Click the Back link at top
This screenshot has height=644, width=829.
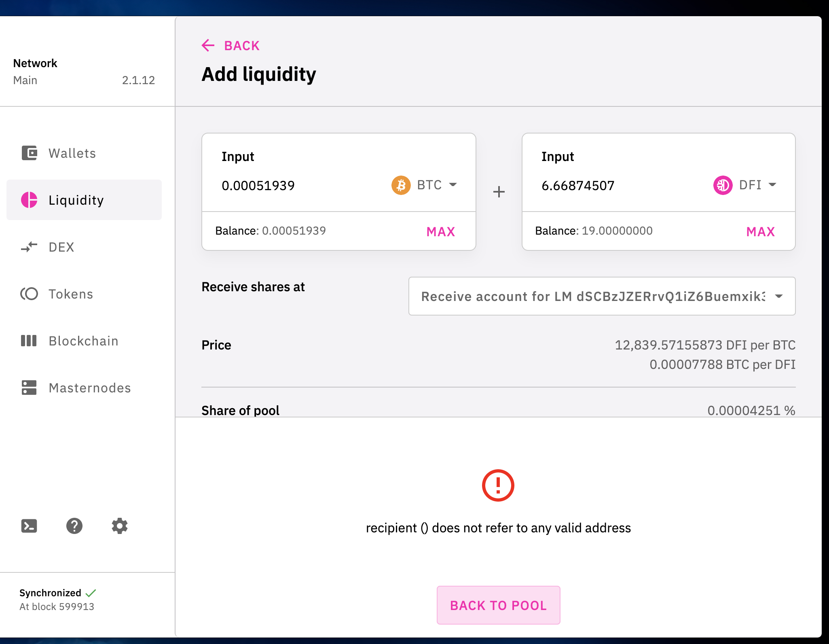[x=231, y=45]
